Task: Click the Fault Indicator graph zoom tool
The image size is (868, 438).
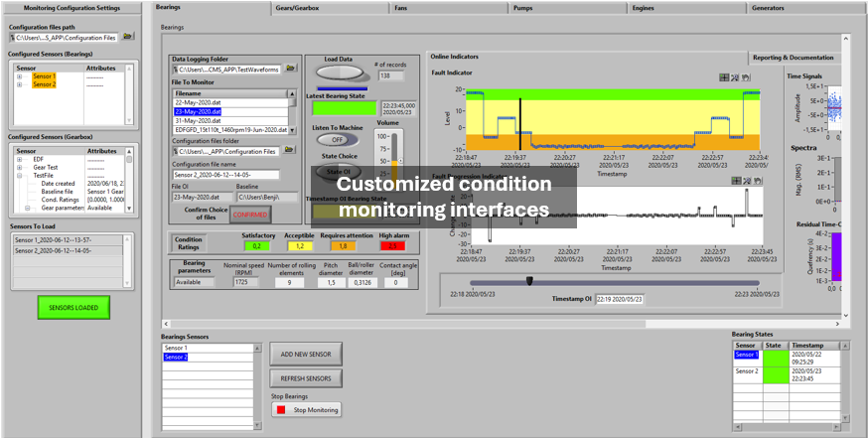Action: (737, 76)
